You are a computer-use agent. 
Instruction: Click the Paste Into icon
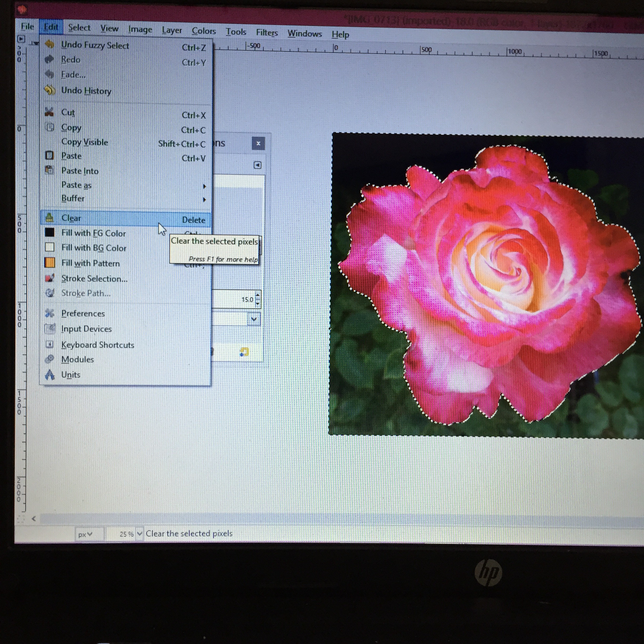(49, 170)
